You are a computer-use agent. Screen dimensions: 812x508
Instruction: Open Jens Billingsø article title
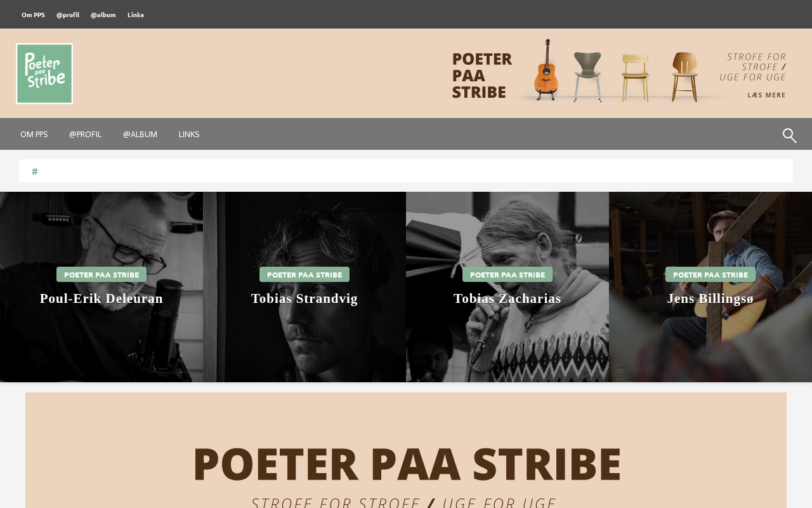[710, 298]
